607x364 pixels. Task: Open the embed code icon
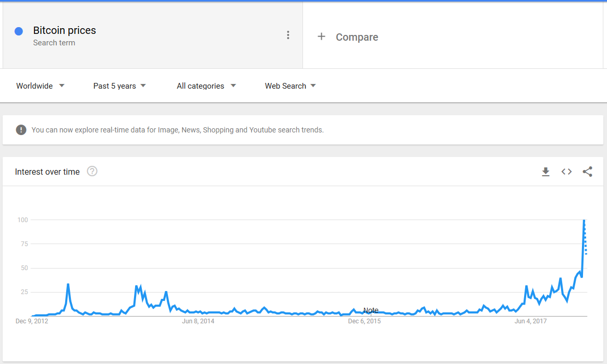pos(566,172)
